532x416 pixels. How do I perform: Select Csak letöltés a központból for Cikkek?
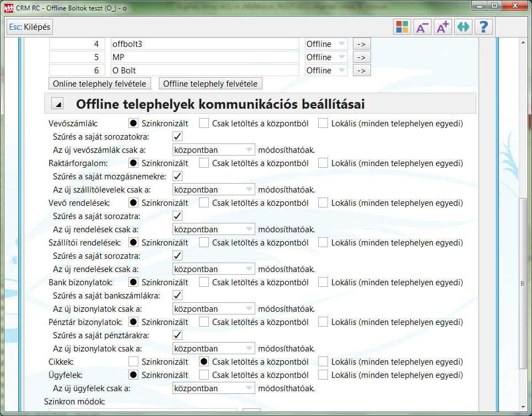[x=204, y=362]
